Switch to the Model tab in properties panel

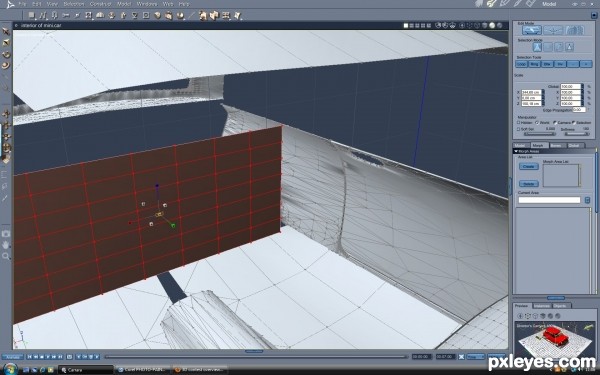pyautogui.click(x=520, y=145)
